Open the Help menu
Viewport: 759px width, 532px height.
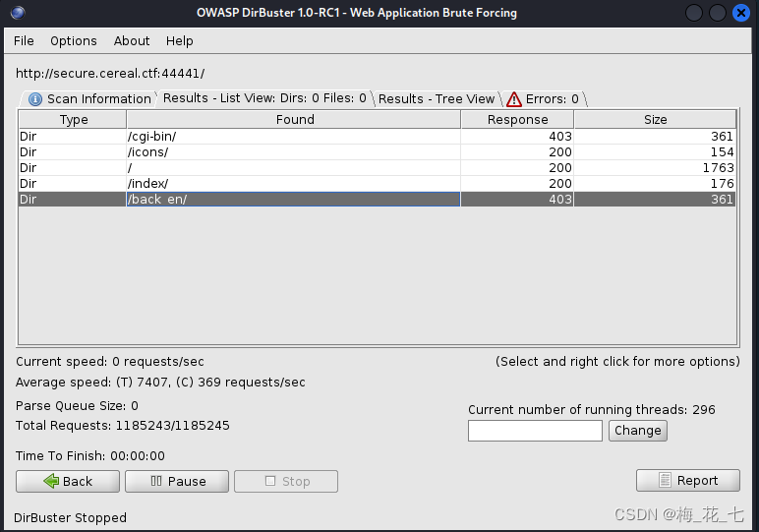180,41
